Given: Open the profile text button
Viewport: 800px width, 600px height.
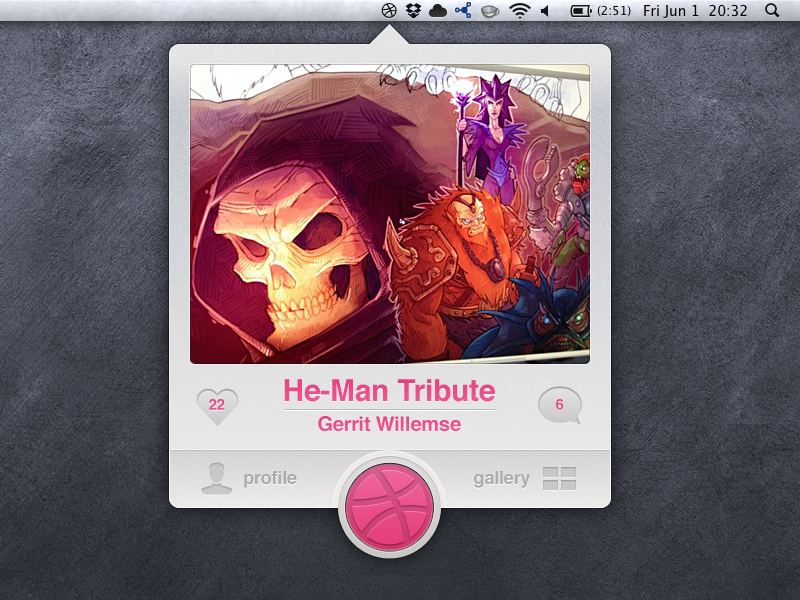Looking at the screenshot, I should [270, 479].
